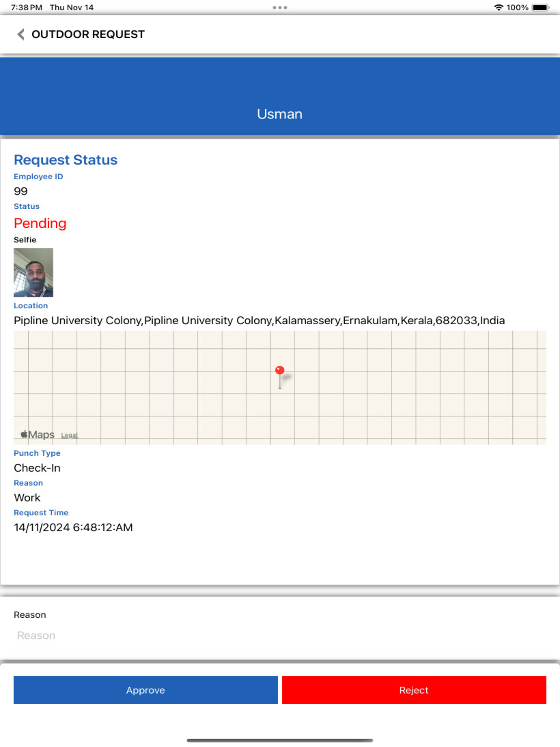Select the Pending status text
This screenshot has width=560, height=747.
coord(40,223)
